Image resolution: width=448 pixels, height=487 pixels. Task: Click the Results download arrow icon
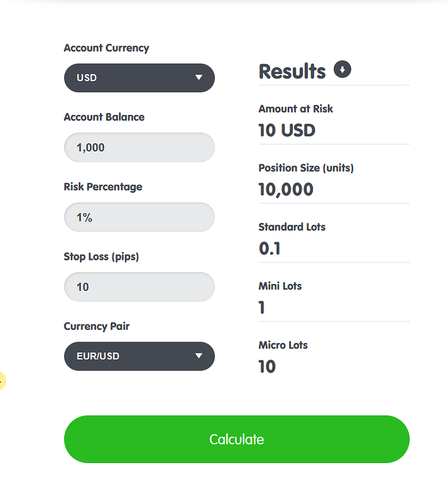[342, 69]
